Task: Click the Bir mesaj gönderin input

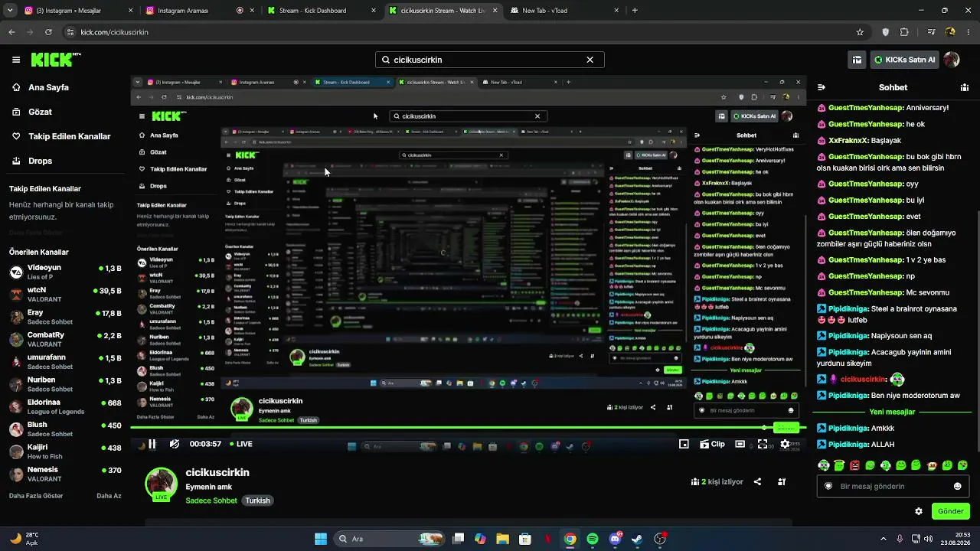Action: point(893,486)
